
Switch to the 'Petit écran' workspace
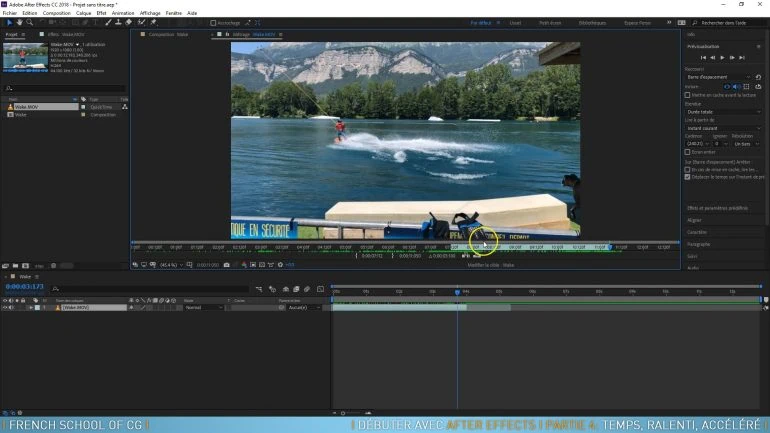click(550, 22)
